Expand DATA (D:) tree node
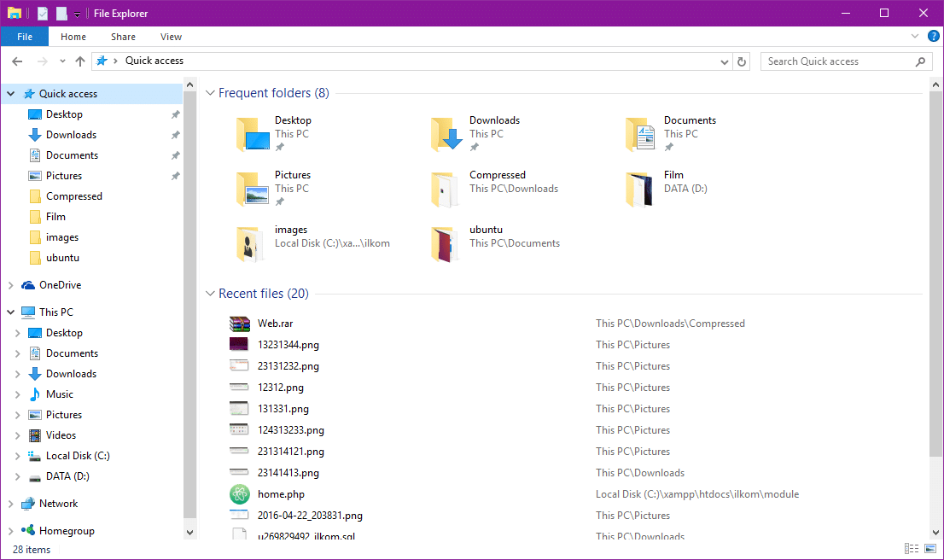This screenshot has height=560, width=944. click(x=17, y=476)
